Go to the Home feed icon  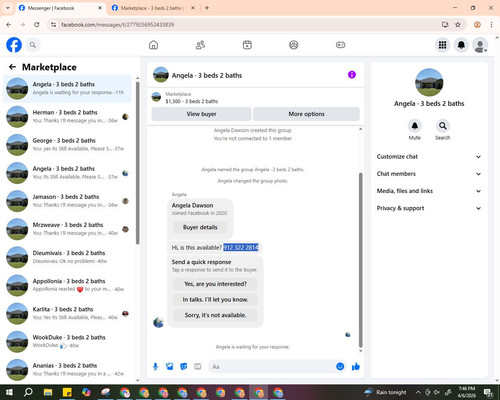coord(153,45)
